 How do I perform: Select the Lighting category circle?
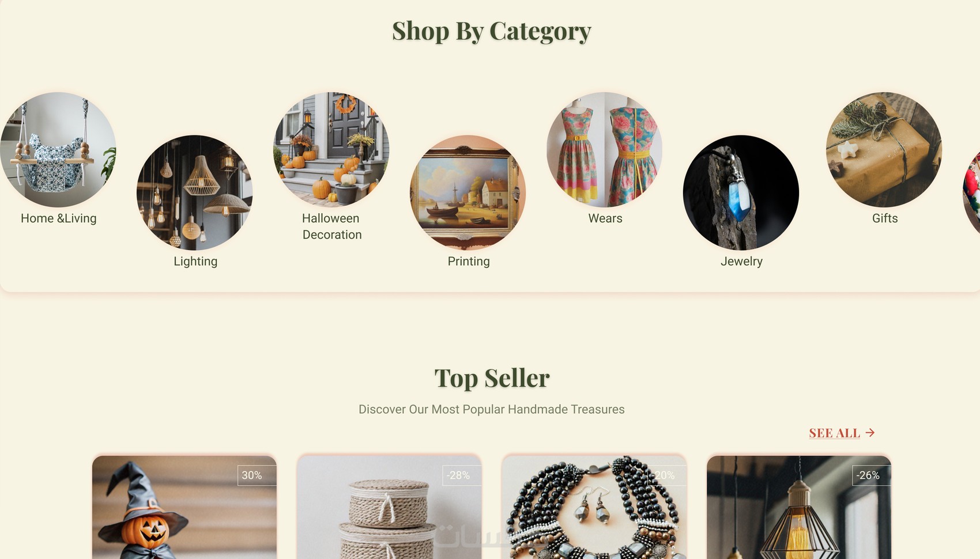(x=195, y=192)
